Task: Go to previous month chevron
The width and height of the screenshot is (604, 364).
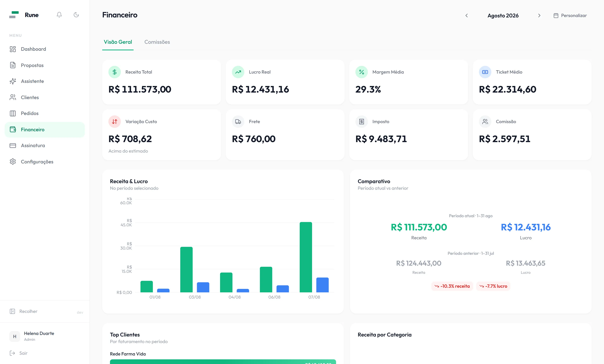Action: click(x=467, y=15)
